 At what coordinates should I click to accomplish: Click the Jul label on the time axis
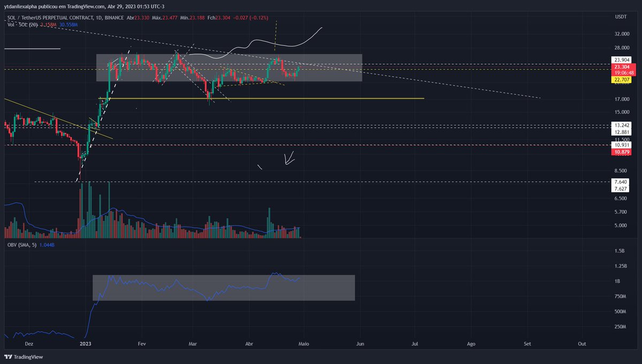click(x=415, y=345)
